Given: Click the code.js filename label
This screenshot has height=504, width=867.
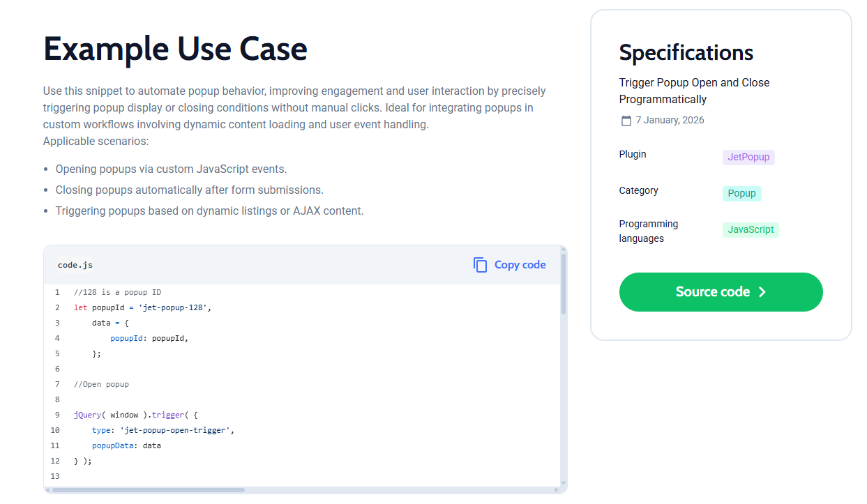Looking at the screenshot, I should [x=75, y=265].
